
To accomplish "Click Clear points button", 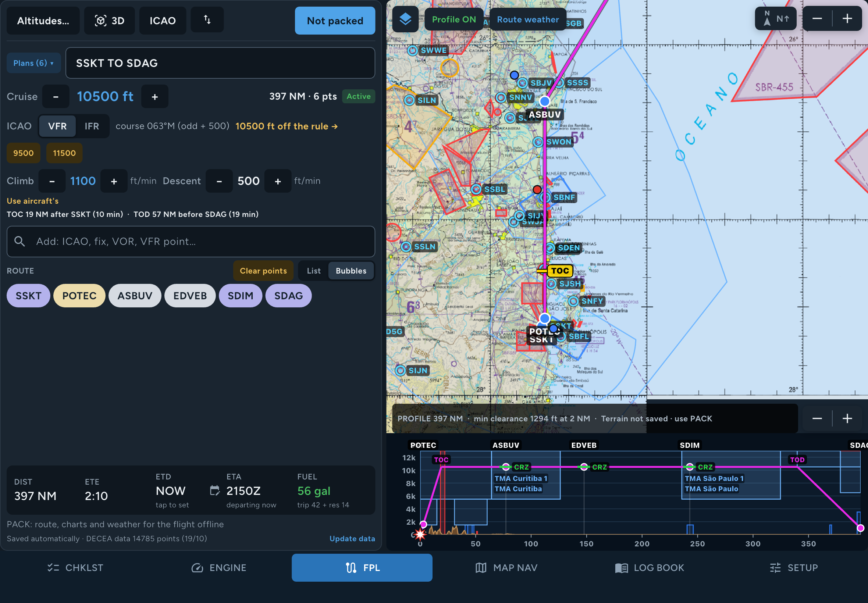I will (x=263, y=271).
